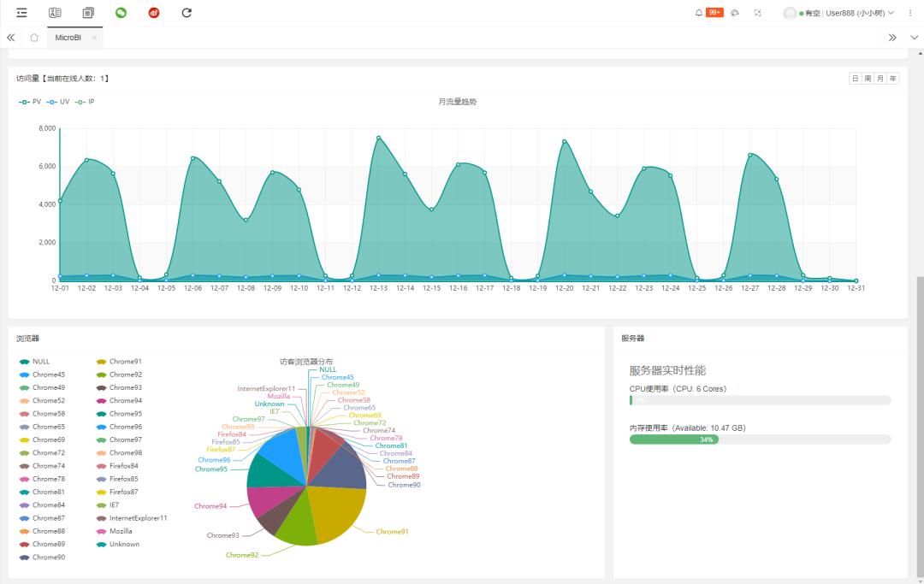
Task: Select the 年 (year) range button
Action: point(893,79)
